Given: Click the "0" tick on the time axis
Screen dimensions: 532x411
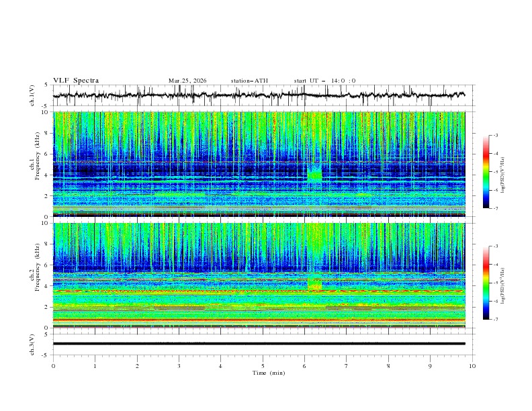Looking at the screenshot, I should [53, 366].
